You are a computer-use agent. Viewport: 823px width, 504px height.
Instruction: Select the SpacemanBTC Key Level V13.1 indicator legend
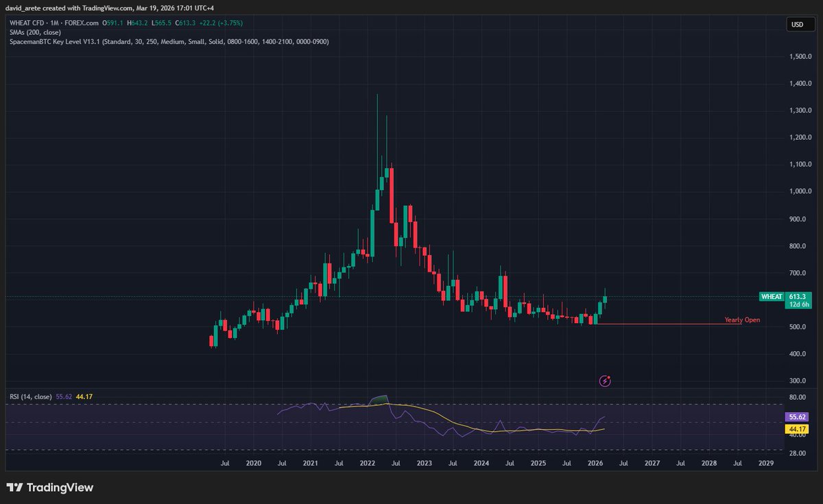point(169,42)
